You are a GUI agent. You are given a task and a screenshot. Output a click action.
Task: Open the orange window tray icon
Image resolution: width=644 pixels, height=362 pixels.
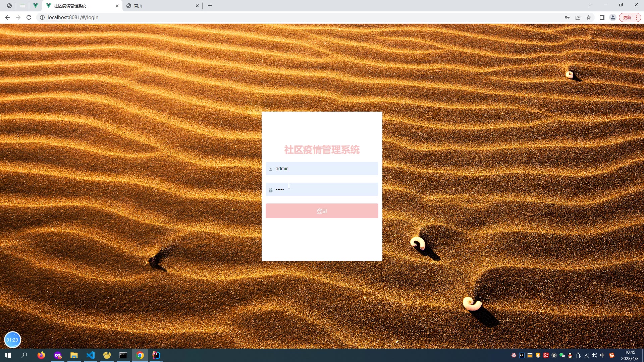tap(530, 355)
